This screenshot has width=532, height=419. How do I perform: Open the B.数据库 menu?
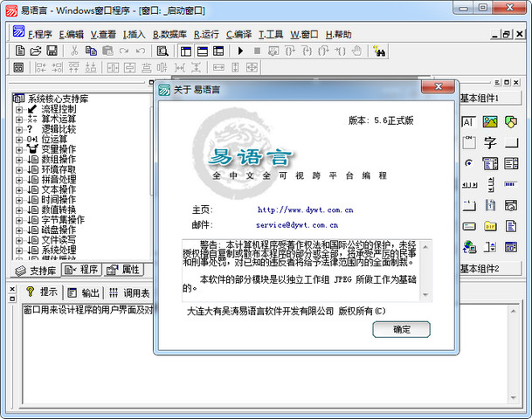169,35
